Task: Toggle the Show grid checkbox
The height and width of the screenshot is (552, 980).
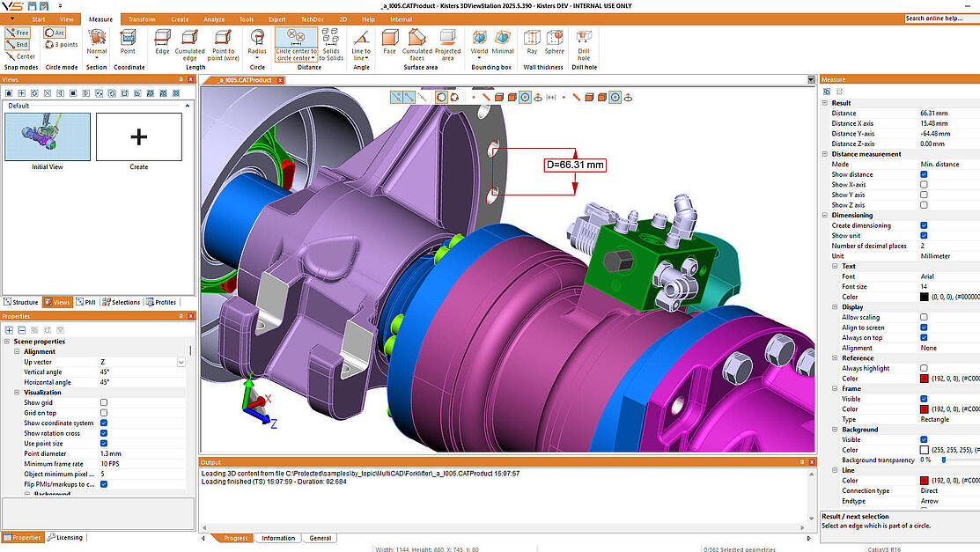Action: click(104, 402)
